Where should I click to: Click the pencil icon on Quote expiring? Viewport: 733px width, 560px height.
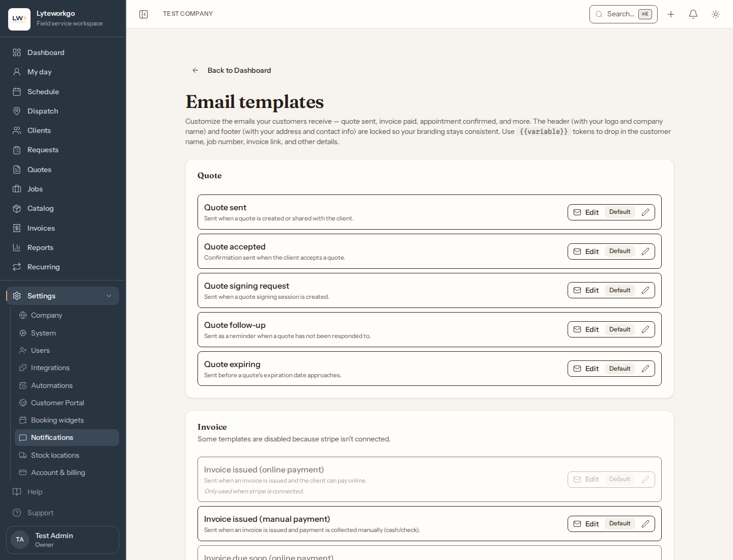point(645,369)
